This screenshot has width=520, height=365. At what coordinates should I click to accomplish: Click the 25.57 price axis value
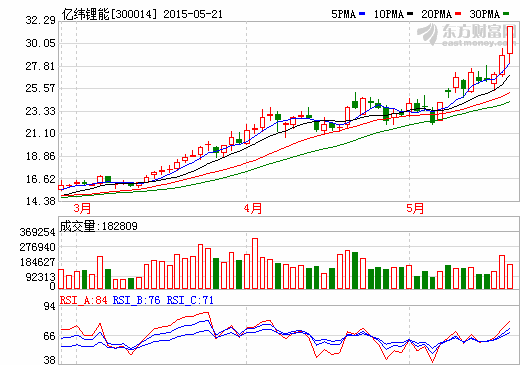click(40, 88)
